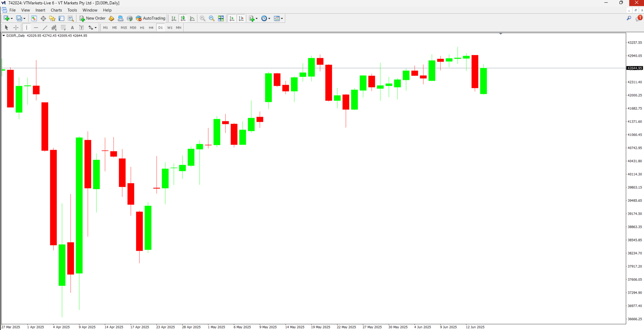644x330 pixels.
Task: Tile chart windows icon
Action: [221, 18]
